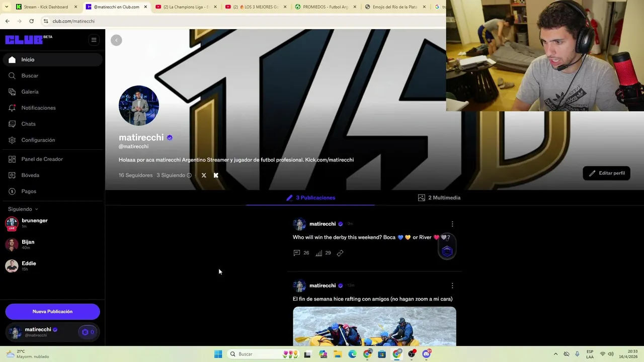
Task: Open comments on the derby post
Action: pos(301,253)
